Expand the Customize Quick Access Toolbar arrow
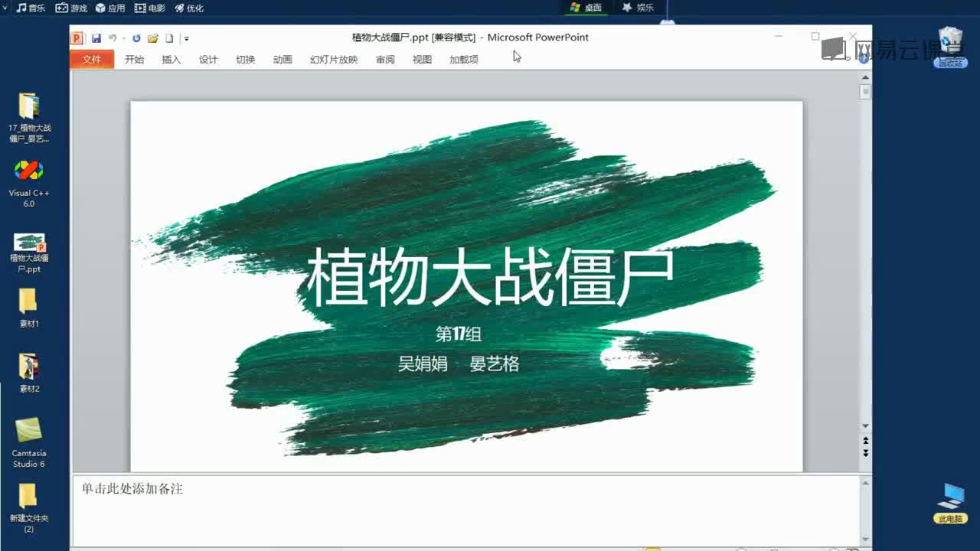The width and height of the screenshot is (980, 551). [x=186, y=39]
